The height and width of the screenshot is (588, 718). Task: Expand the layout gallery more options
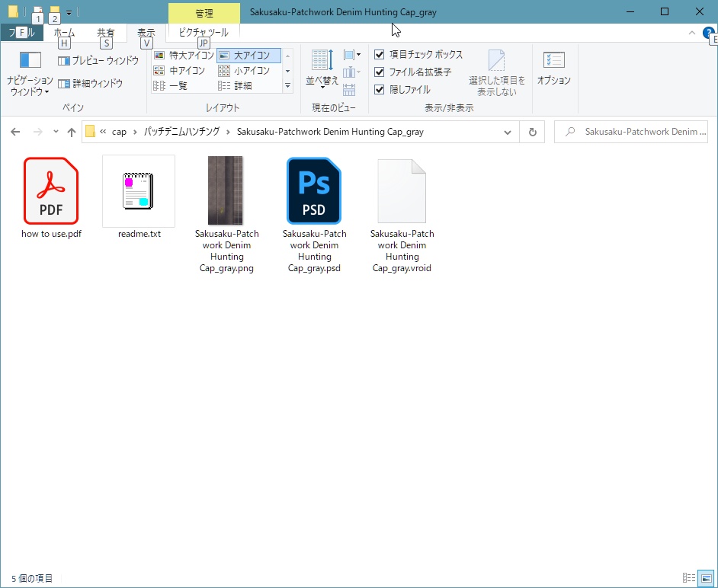pos(287,85)
